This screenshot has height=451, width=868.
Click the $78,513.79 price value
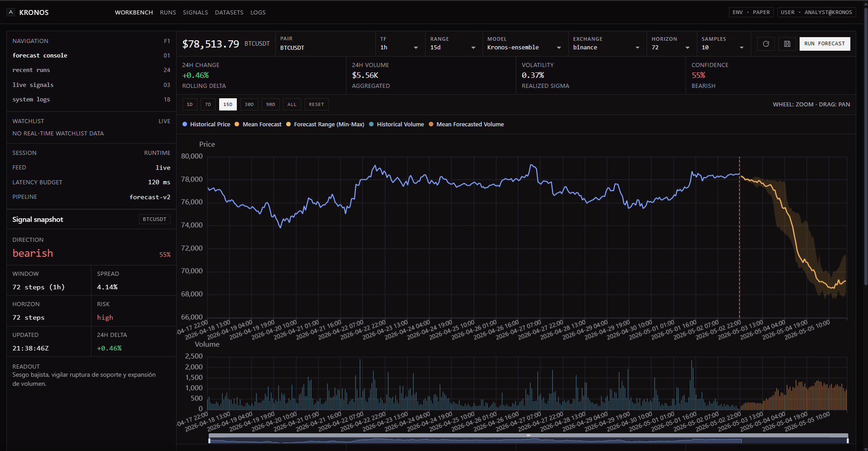pos(211,44)
